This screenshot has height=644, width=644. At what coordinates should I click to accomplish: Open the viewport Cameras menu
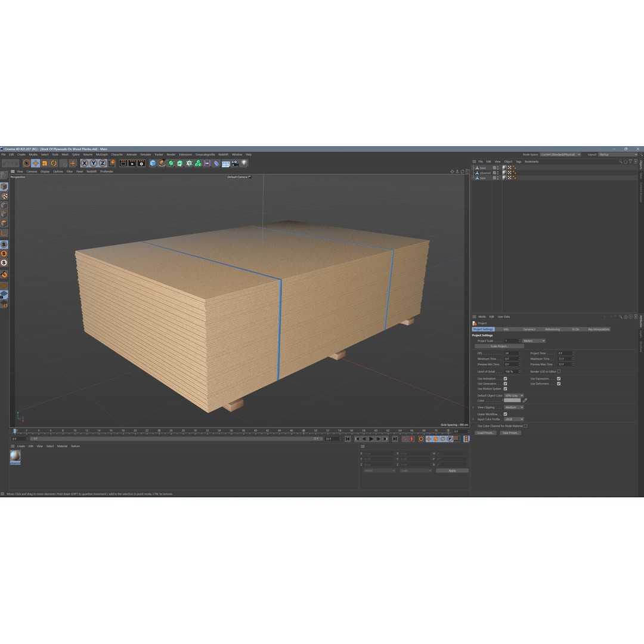click(x=32, y=172)
